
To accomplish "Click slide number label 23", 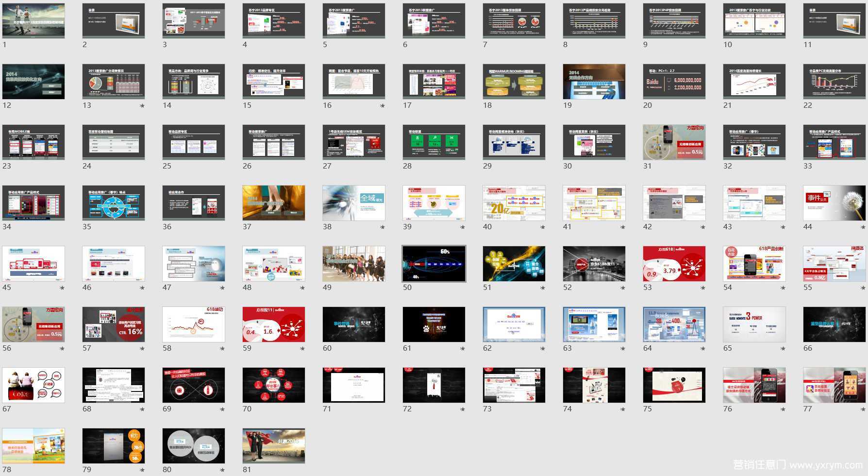I will click(x=7, y=166).
